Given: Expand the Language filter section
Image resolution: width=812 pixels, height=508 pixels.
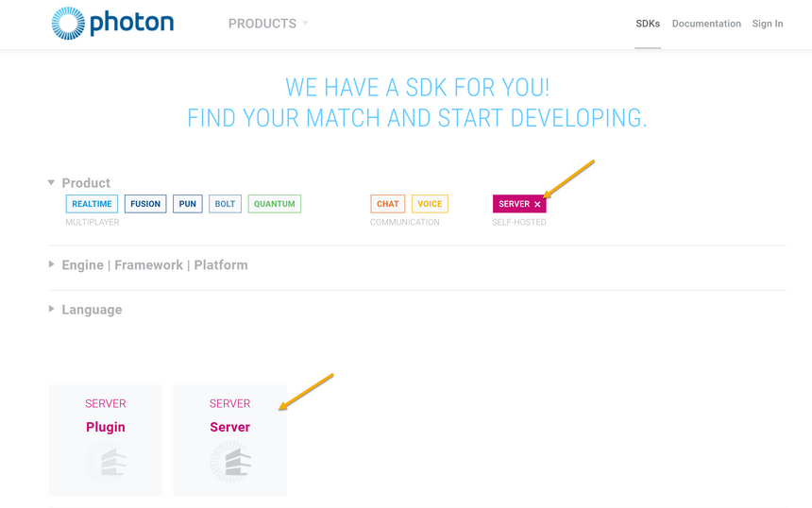Looking at the screenshot, I should [x=51, y=309].
